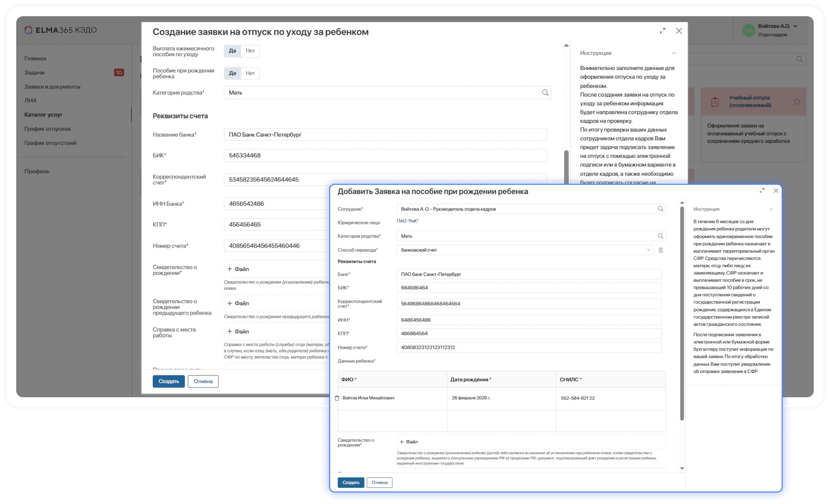Expand the foreground dialog to fullscreen
The height and width of the screenshot is (504, 830).
click(762, 191)
